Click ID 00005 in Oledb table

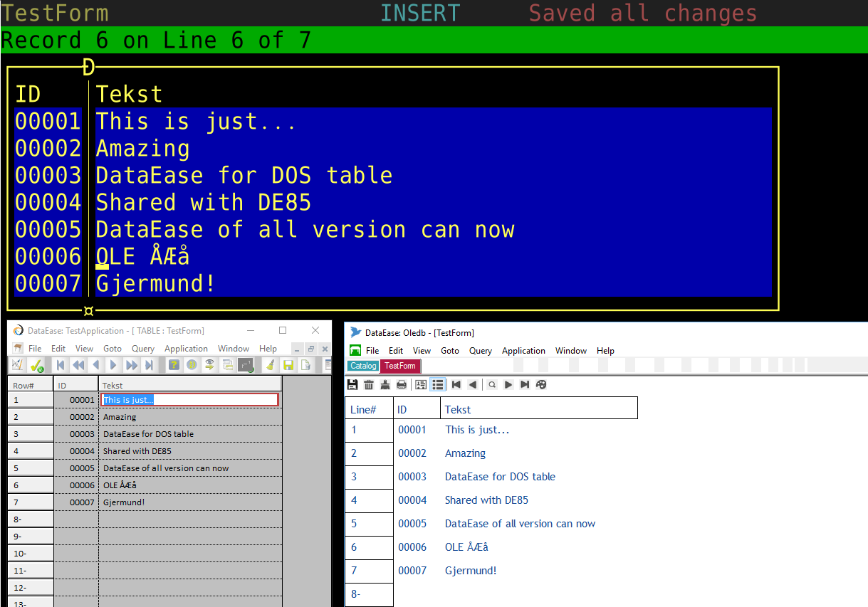[x=412, y=524]
